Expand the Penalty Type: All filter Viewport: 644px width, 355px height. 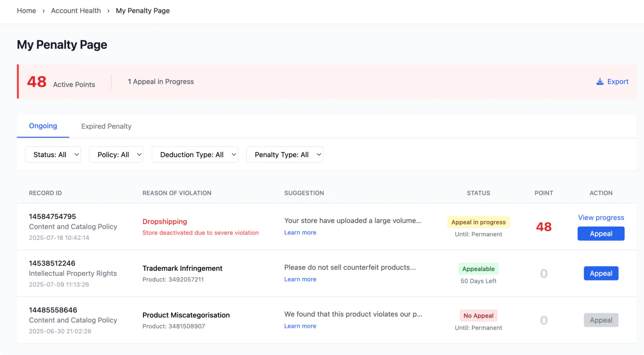[x=284, y=155]
